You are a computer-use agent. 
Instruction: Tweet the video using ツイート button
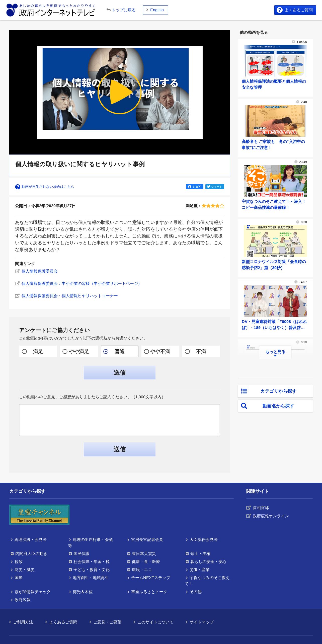pos(215,187)
